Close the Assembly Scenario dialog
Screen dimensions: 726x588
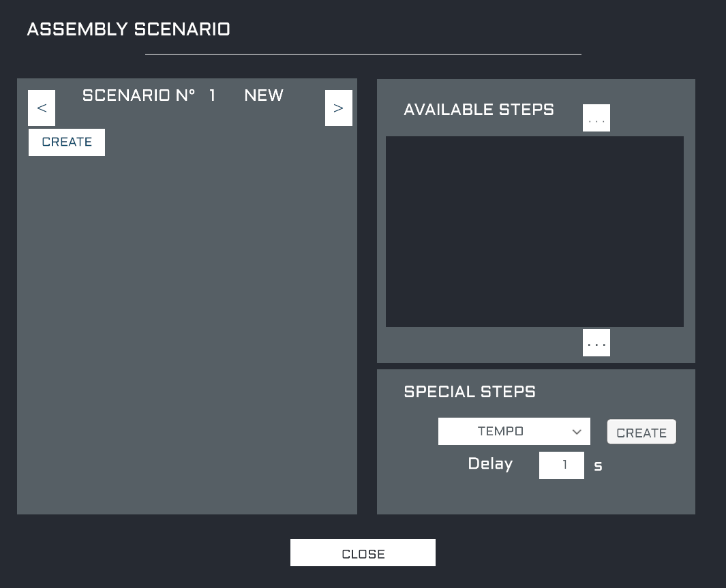click(363, 553)
